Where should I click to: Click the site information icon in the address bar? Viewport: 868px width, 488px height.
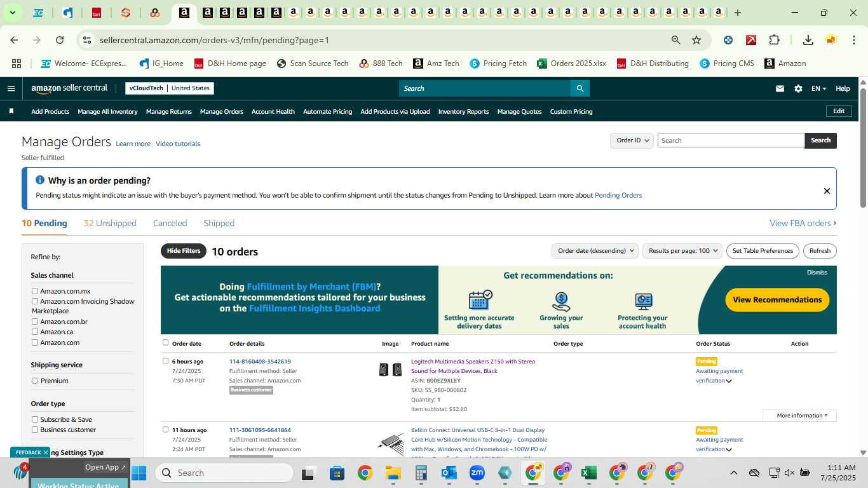coord(87,40)
